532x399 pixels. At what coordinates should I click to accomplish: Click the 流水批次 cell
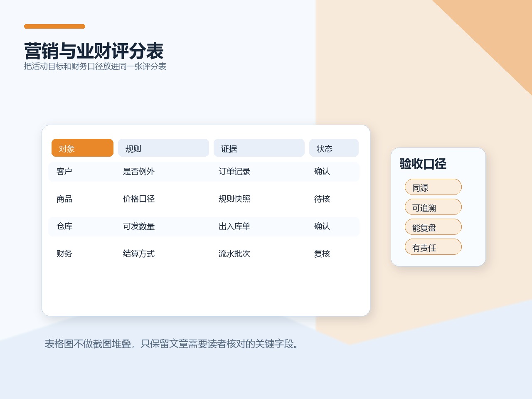point(234,254)
